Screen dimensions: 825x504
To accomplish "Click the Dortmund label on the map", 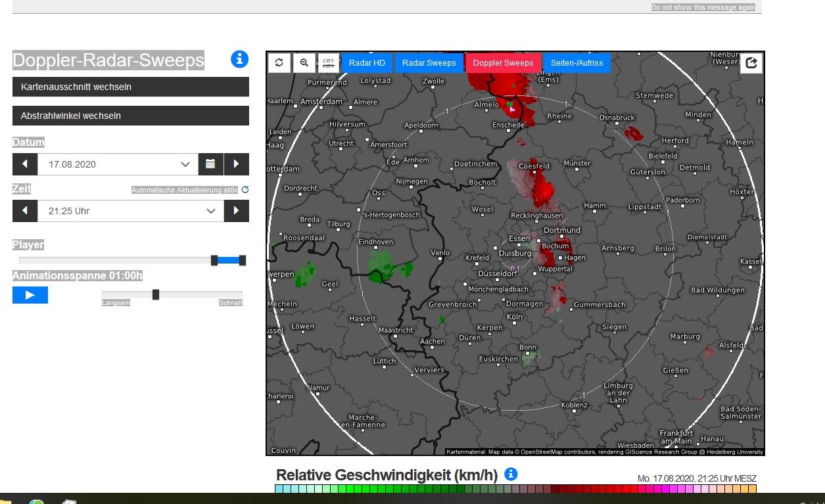I will pyautogui.click(x=562, y=230).
